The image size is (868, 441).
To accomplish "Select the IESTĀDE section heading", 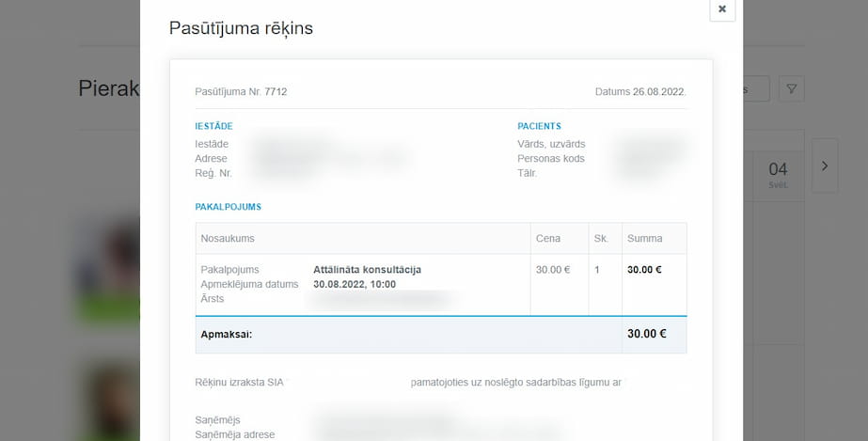I will point(213,126).
